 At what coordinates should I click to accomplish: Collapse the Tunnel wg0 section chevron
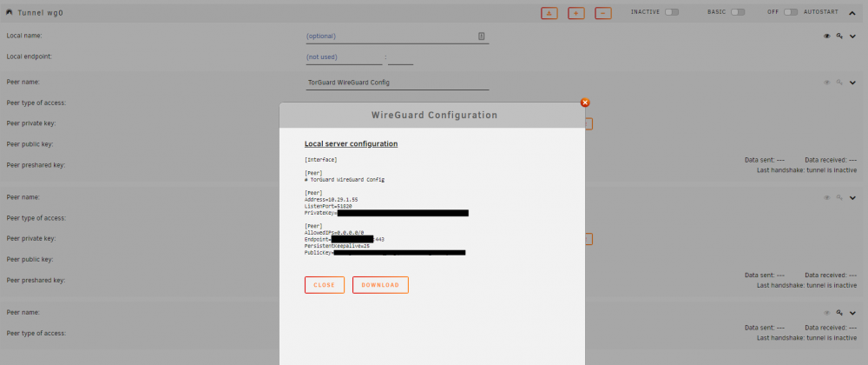tap(852, 11)
